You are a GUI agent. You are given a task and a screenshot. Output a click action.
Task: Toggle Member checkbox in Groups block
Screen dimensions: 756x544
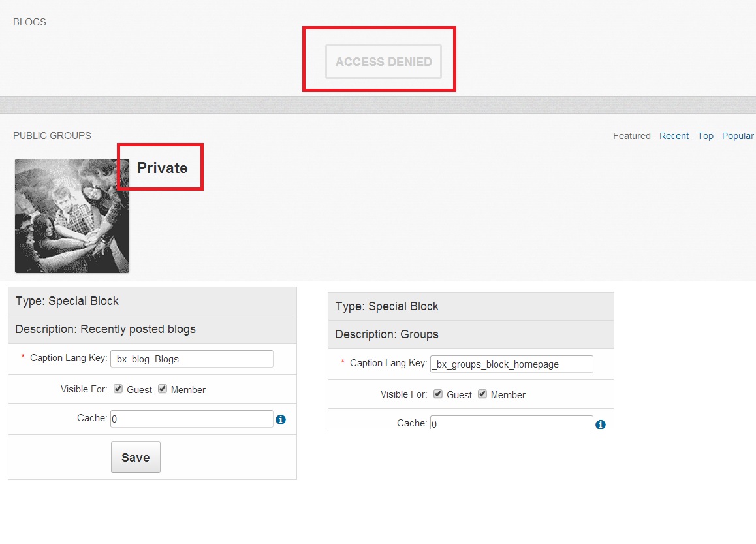pyautogui.click(x=482, y=394)
